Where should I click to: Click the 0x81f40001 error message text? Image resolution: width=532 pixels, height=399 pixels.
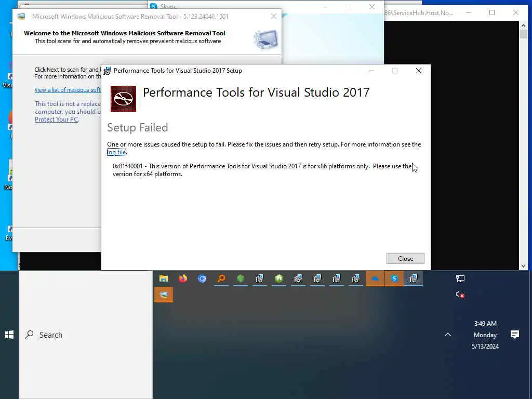262,170
